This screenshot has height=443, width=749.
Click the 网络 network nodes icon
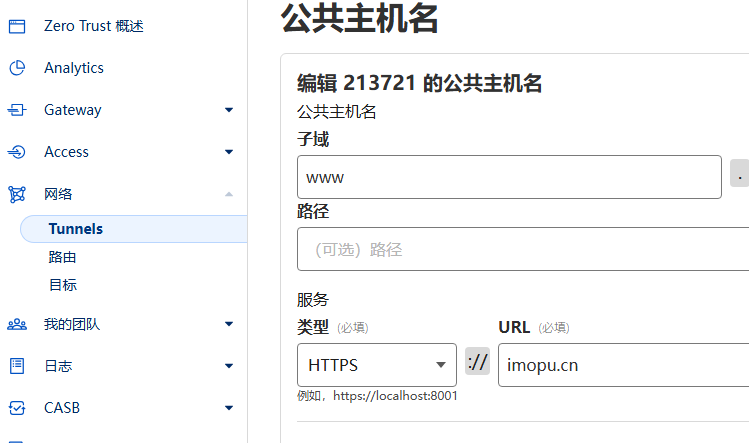click(17, 194)
